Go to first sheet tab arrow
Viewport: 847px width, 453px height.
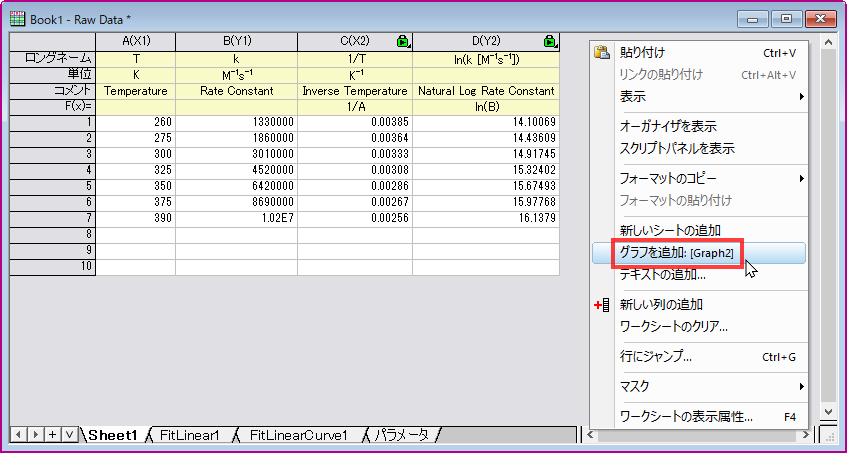(18, 434)
